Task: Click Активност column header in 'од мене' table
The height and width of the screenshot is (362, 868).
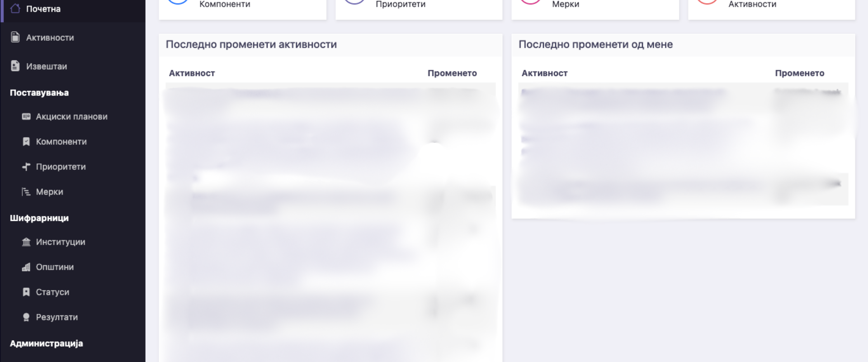Action: pyautogui.click(x=544, y=73)
